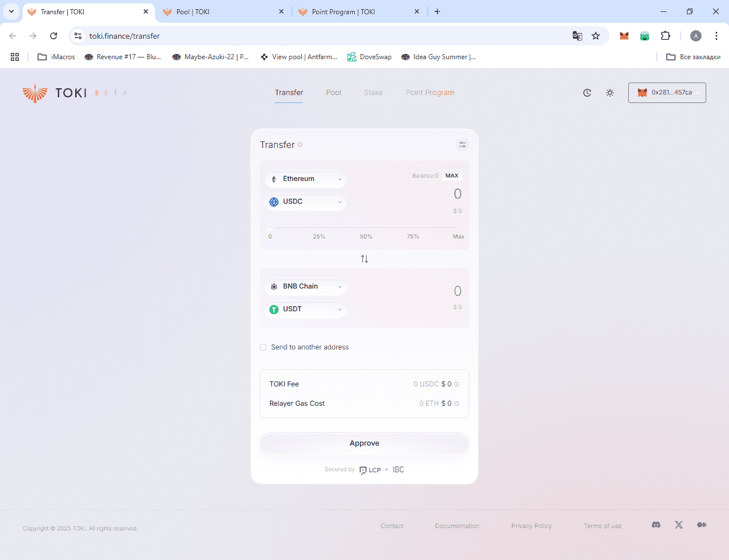This screenshot has height=560, width=729.
Task: Expand USDT destination token dropdown
Action: (306, 309)
